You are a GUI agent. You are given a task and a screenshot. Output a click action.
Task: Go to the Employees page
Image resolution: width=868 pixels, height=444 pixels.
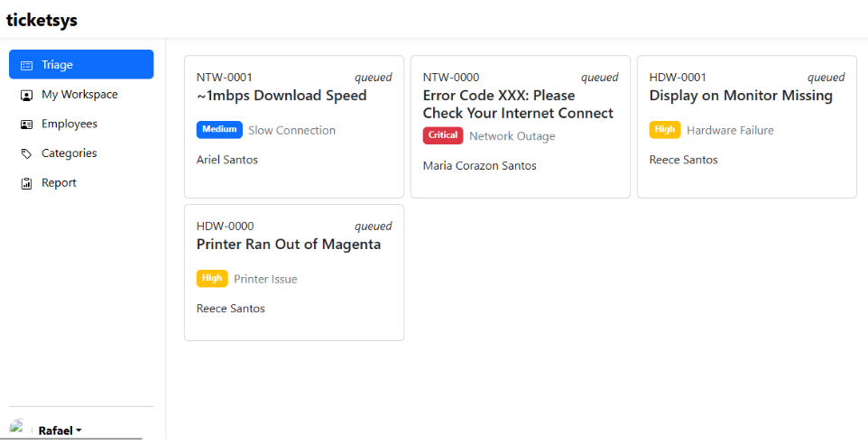pyautogui.click(x=69, y=124)
